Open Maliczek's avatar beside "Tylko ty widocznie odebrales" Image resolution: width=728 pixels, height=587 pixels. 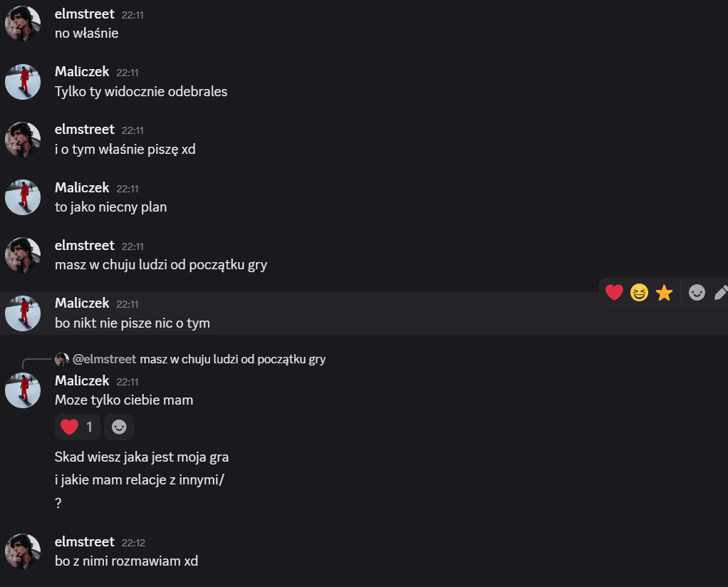click(23, 81)
